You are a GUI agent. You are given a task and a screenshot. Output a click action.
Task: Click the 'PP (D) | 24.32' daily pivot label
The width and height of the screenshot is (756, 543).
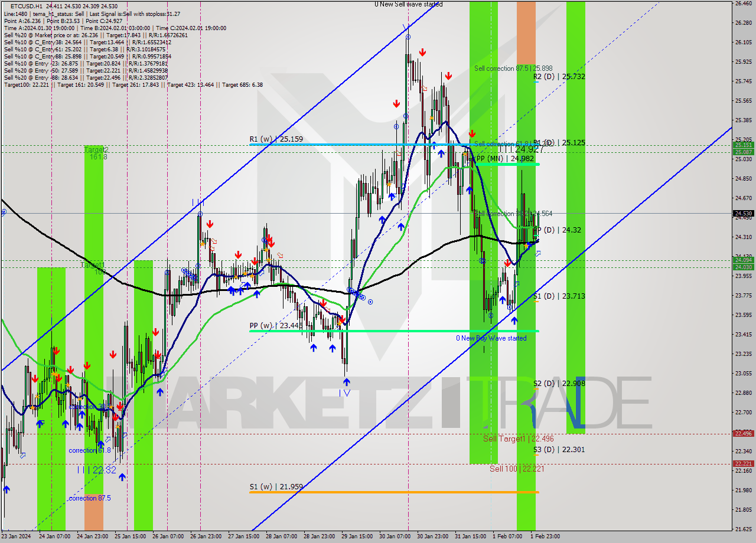[x=557, y=230]
